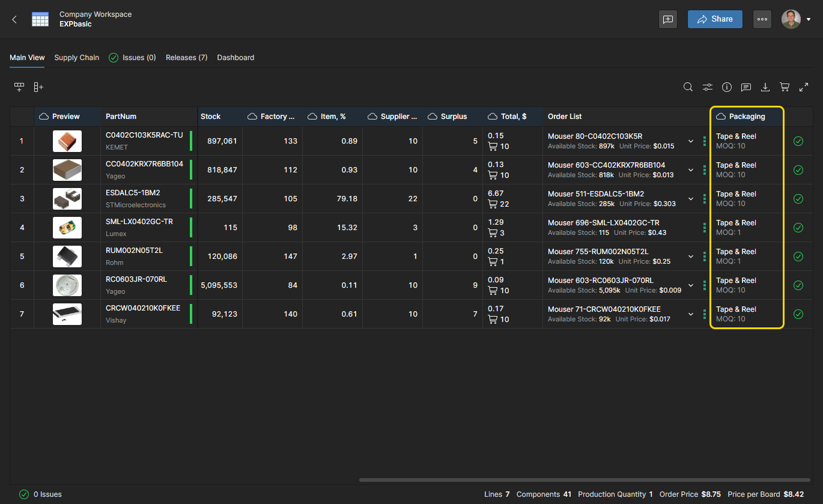Expand table to full screen
This screenshot has height=504, width=823.
click(804, 87)
